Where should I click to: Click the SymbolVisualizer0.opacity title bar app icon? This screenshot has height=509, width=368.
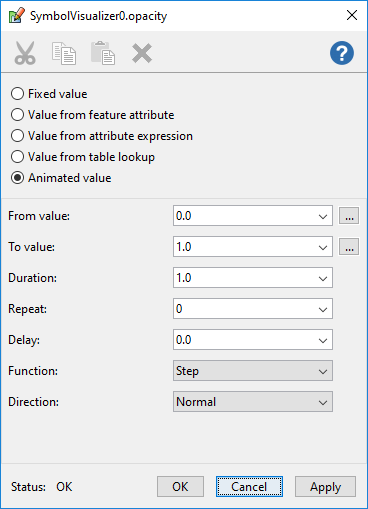click(x=16, y=16)
